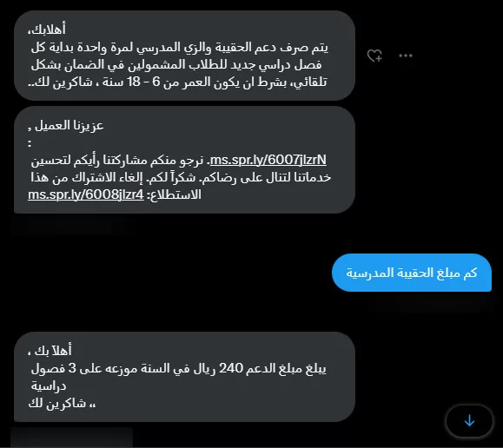
Task: Add a reaction with the heart-plus icon
Action: (x=374, y=56)
